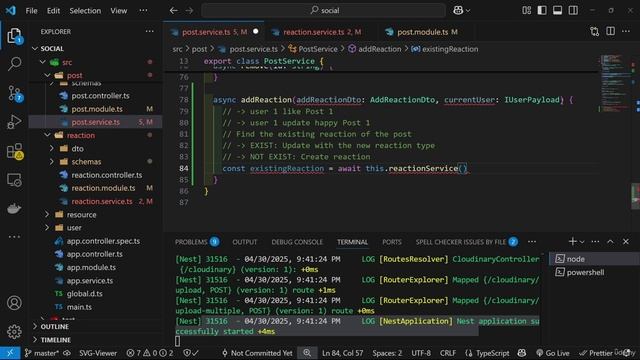Go back with the navigation arrow
The image size is (640, 360).
point(173,11)
